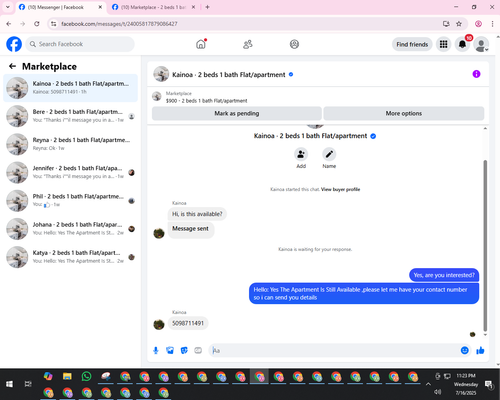This screenshot has width=500, height=400.
Task: Click More options button
Action: 404,113
